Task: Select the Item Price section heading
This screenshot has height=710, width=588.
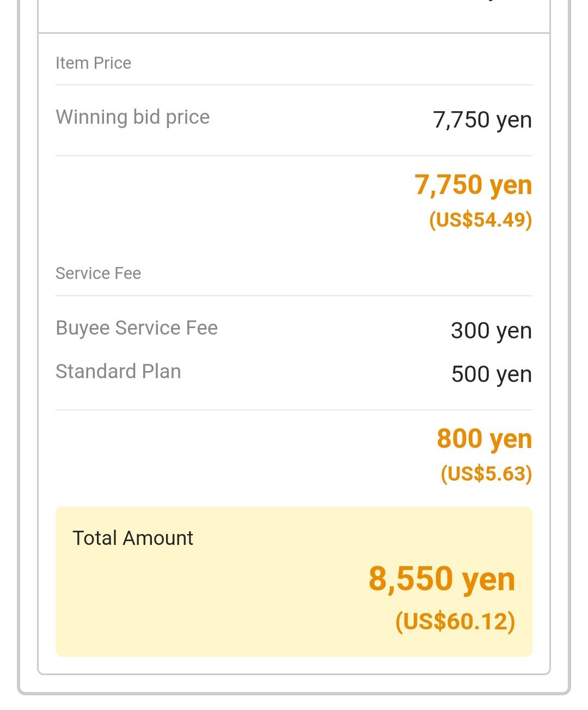Action: 93,63
